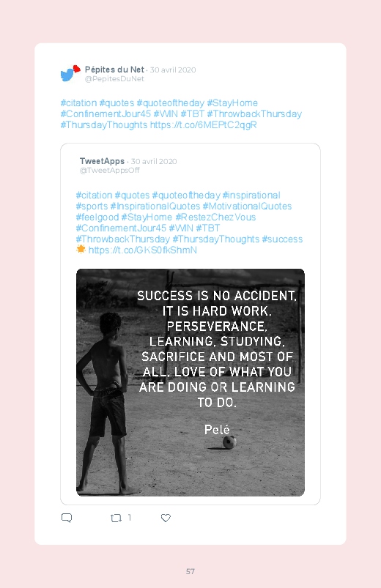This screenshot has width=381, height=588.
Task: Open the Pépites du Net profile name
Action: point(114,70)
